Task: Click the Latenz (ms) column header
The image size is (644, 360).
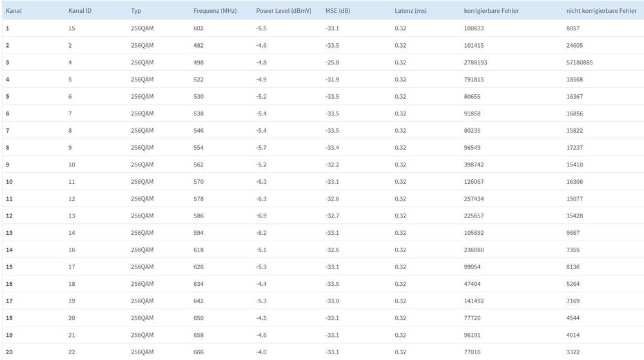Action: click(x=411, y=11)
